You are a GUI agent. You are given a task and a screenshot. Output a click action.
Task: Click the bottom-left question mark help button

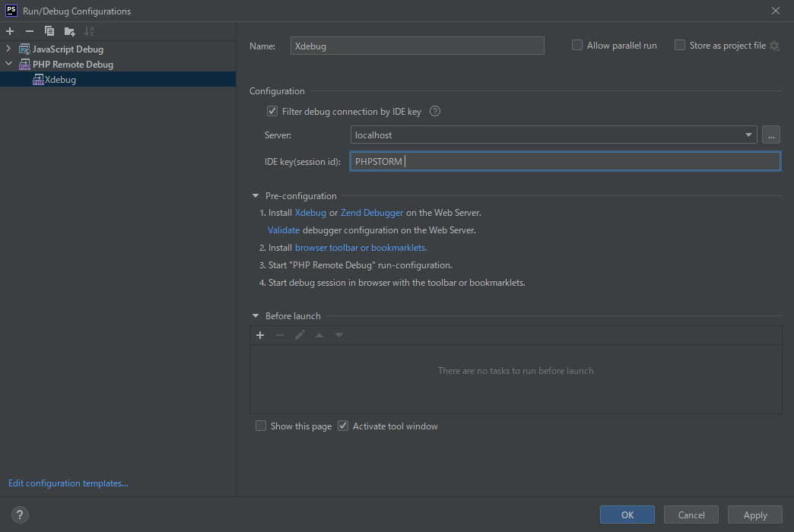pos(20,515)
